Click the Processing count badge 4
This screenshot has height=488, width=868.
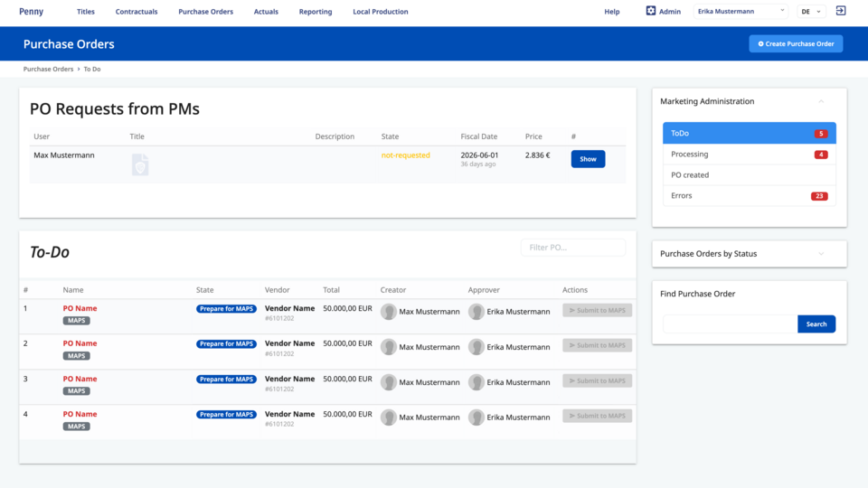pyautogui.click(x=821, y=155)
